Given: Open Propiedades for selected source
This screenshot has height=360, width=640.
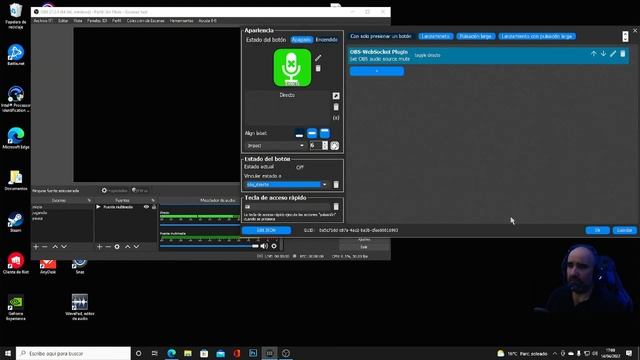Looking at the screenshot, I should 115,191.
